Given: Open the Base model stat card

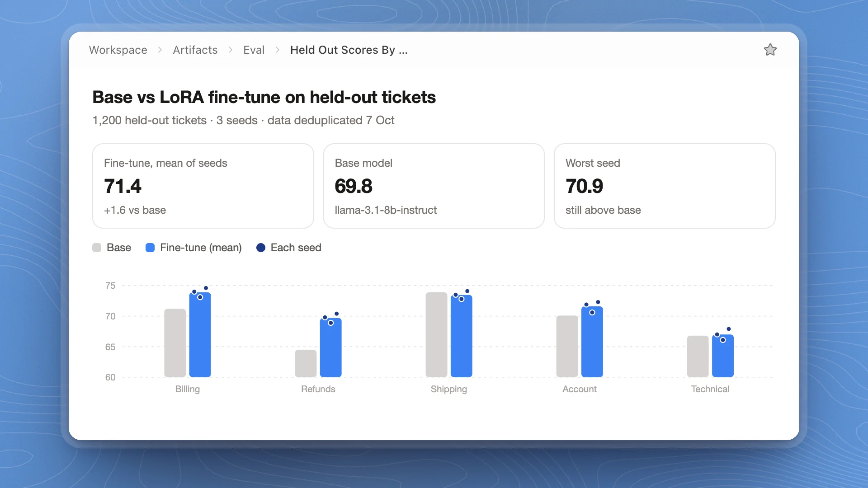Looking at the screenshot, I should pos(434,186).
